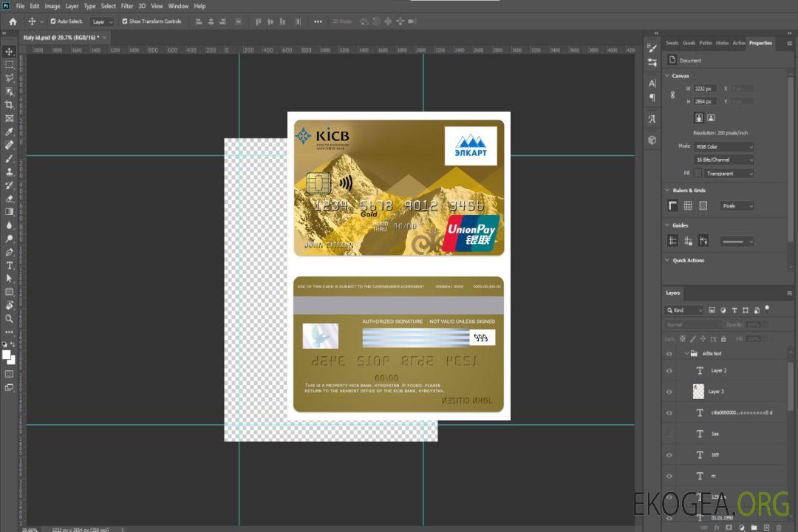The width and height of the screenshot is (798, 532).
Task: Open the Layers panel menu button
Action: (789, 293)
